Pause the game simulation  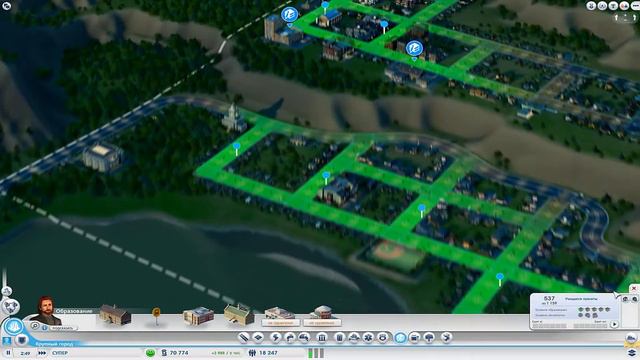(x=8, y=353)
